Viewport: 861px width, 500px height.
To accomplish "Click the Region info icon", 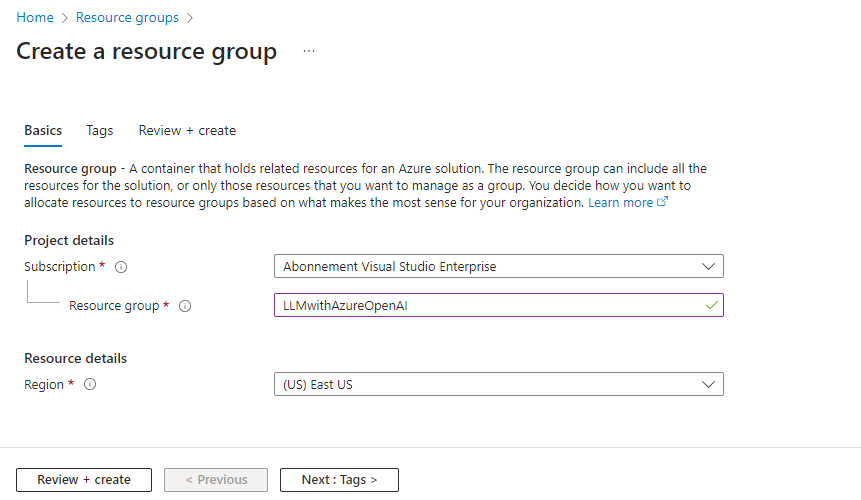I will [x=90, y=385].
